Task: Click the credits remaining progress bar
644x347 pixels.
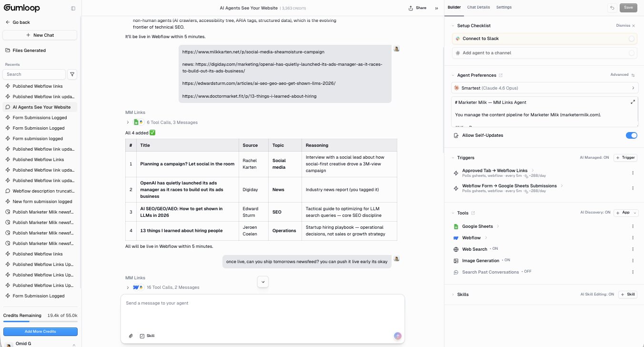Action: (40, 322)
